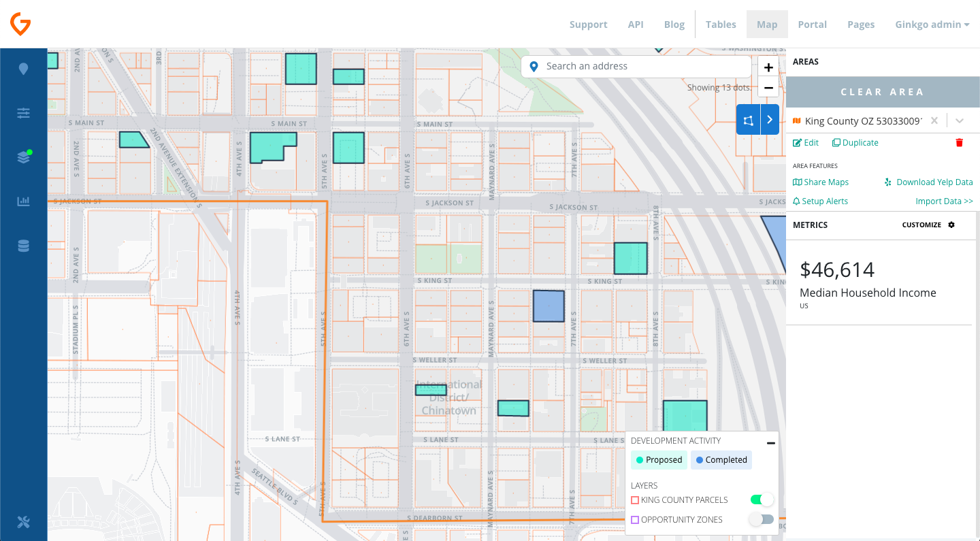Expand the blue arrow next to draw tool

point(770,120)
